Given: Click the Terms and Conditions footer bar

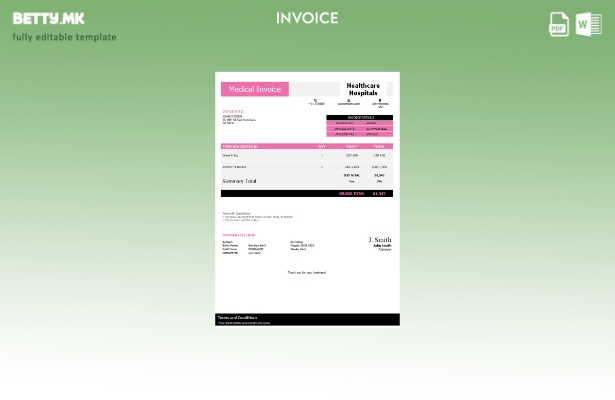Looking at the screenshot, I should click(307, 319).
